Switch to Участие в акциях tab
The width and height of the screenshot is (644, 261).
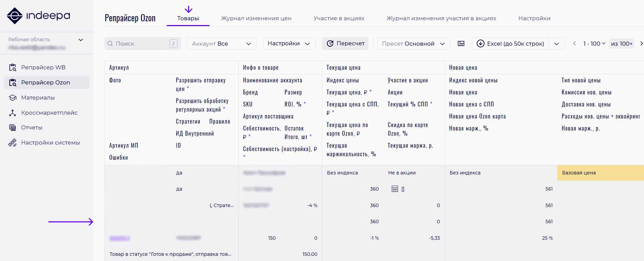(x=339, y=18)
